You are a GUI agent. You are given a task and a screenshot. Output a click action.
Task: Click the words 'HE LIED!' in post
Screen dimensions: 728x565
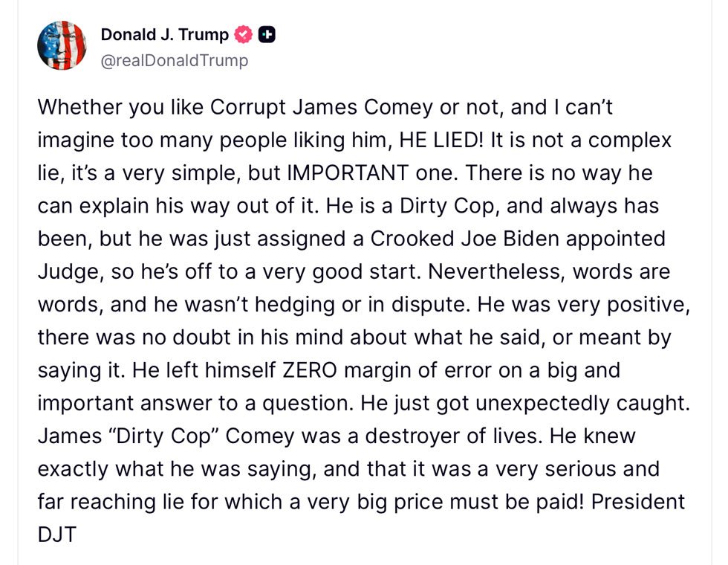(441, 140)
